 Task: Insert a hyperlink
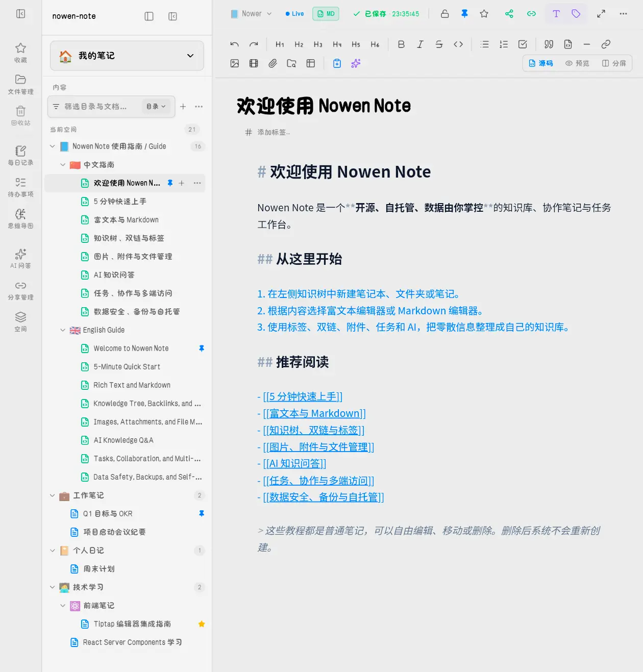coord(606,44)
